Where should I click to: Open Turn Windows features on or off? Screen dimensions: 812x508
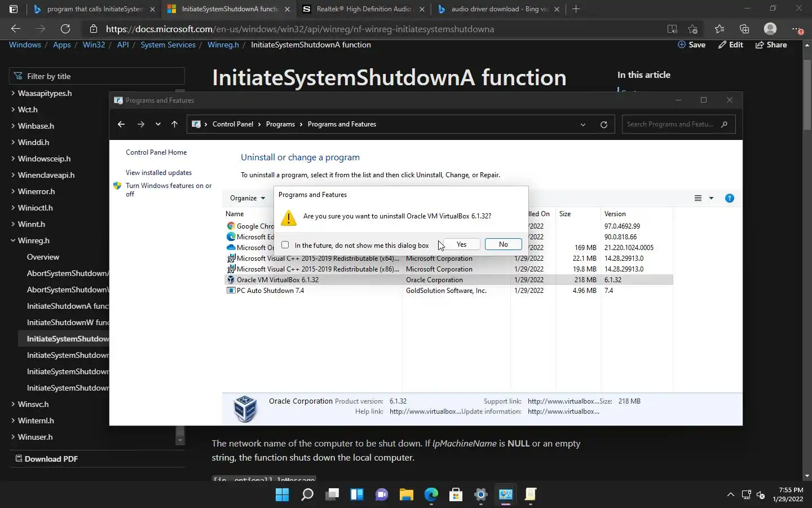tap(169, 190)
